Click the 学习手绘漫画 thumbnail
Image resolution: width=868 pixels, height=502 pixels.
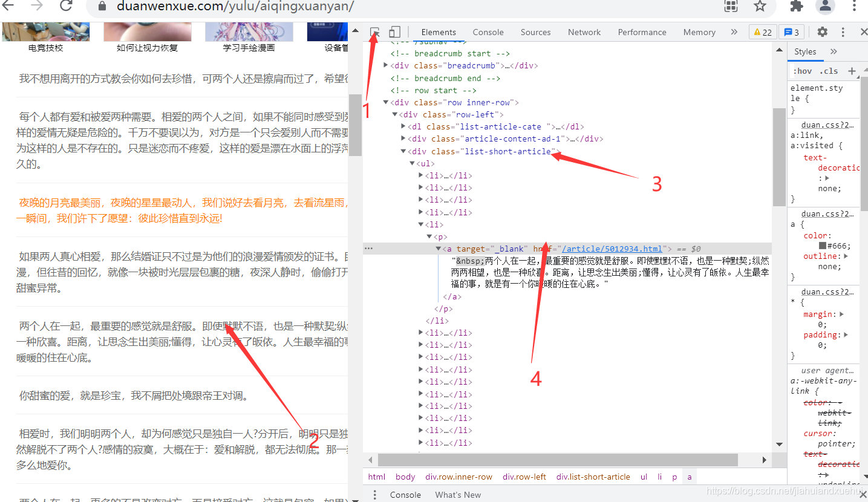click(x=249, y=32)
